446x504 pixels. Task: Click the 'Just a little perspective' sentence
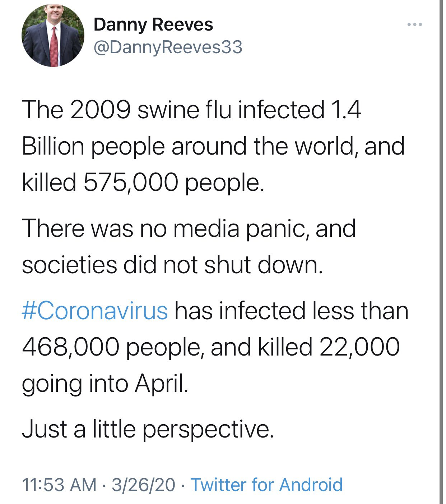coord(148,429)
